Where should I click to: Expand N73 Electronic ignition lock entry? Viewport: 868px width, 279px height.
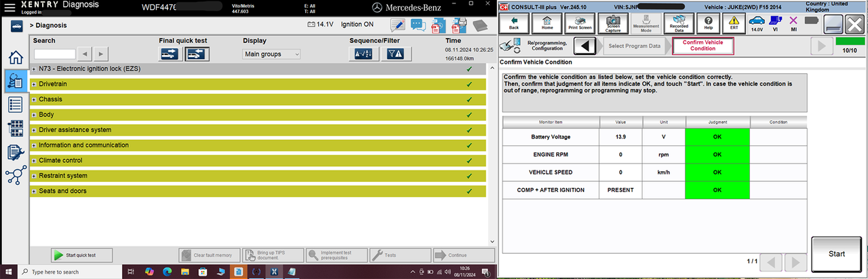[34, 69]
